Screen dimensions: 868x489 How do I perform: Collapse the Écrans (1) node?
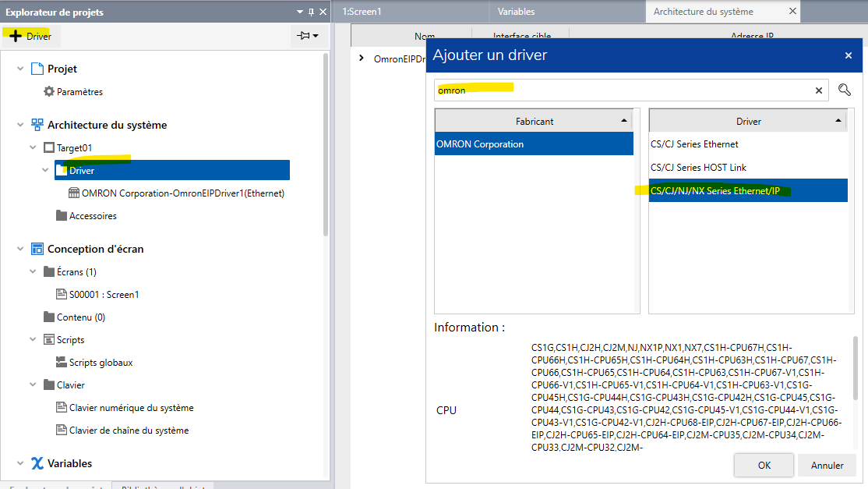pyautogui.click(x=33, y=271)
